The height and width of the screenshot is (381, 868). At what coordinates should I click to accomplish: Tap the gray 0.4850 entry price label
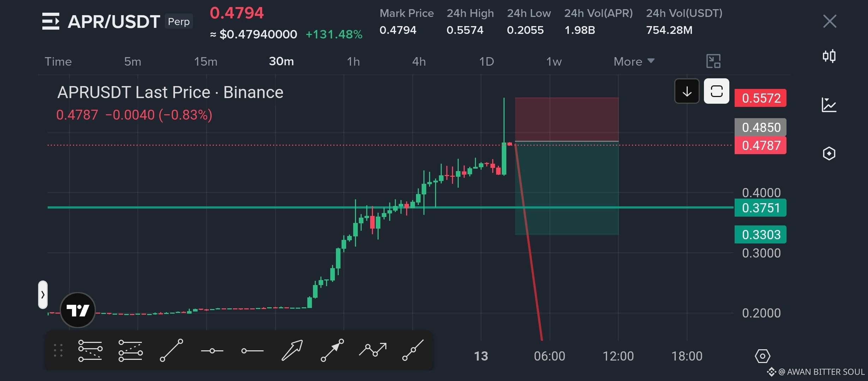coord(760,127)
